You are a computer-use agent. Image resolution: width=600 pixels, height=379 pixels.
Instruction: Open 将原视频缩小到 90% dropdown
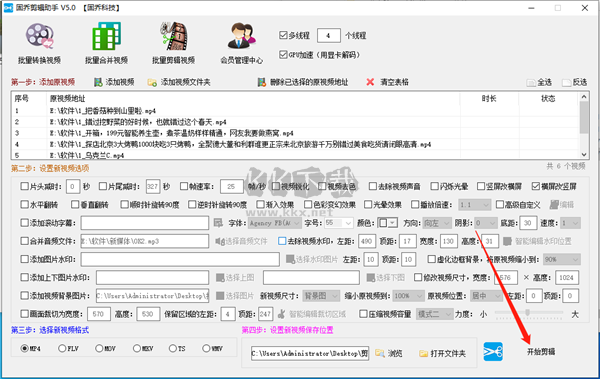coord(561,260)
